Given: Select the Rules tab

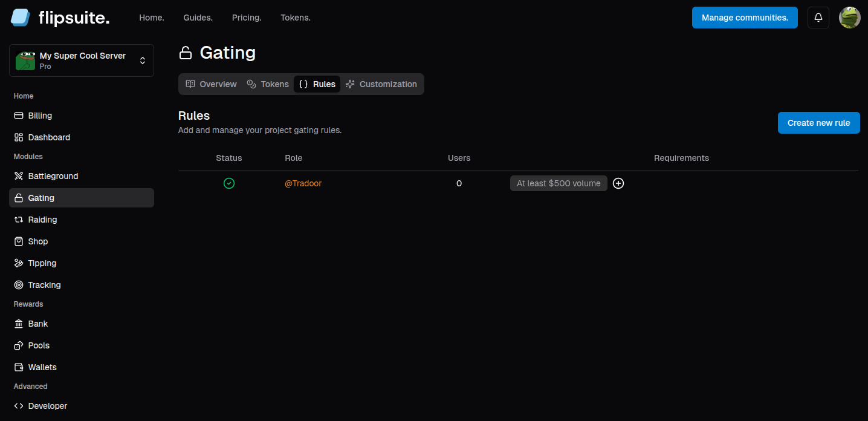Looking at the screenshot, I should pyautogui.click(x=317, y=84).
